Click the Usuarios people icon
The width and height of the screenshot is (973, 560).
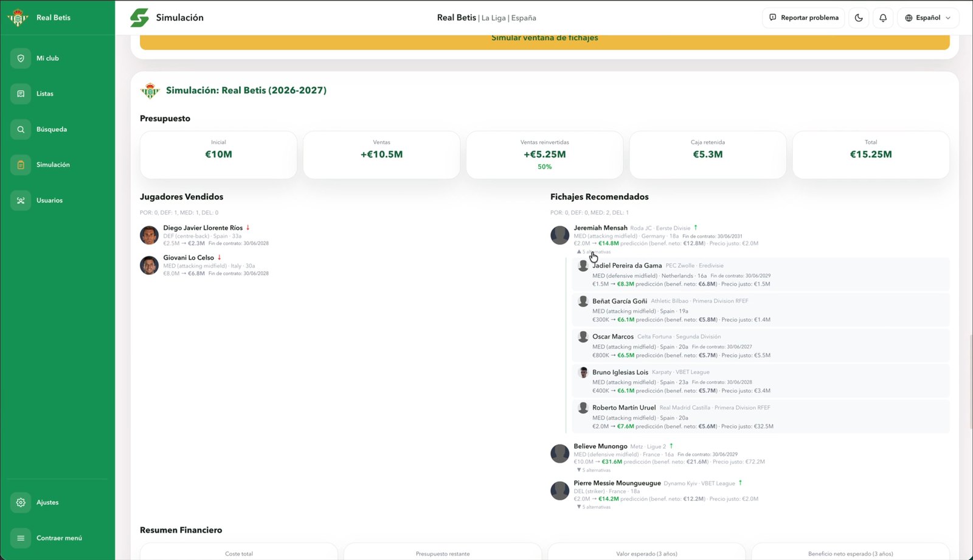(x=21, y=200)
